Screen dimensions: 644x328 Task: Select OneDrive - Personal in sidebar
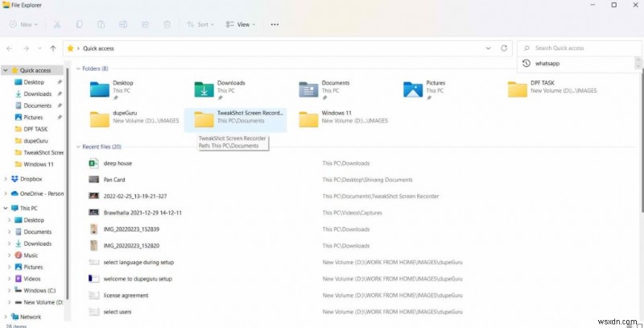(x=38, y=193)
